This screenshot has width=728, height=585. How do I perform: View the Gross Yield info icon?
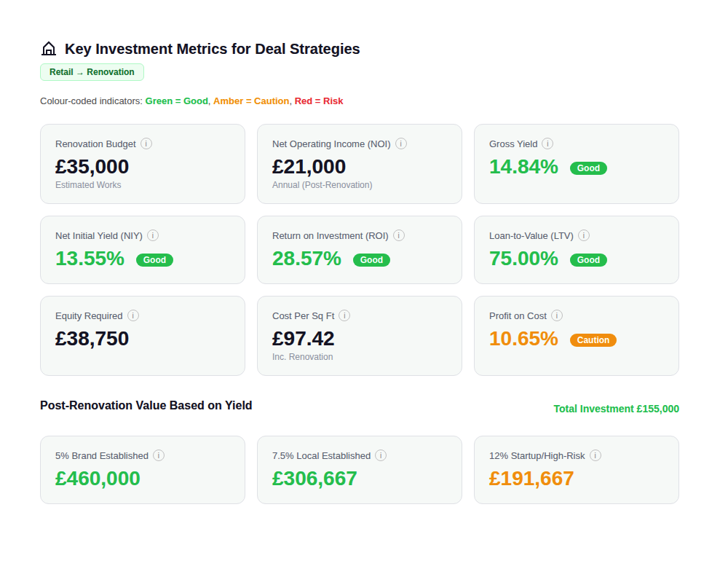coord(547,144)
